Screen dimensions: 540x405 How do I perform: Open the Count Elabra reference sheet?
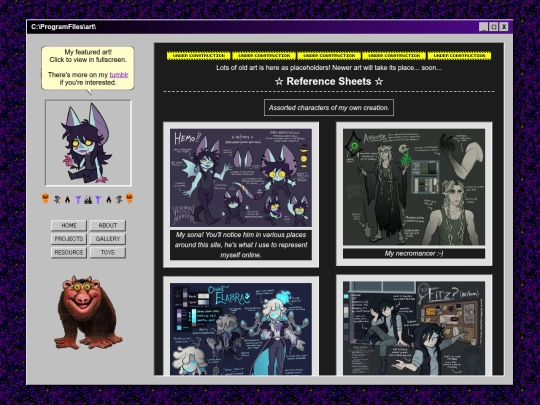click(241, 329)
